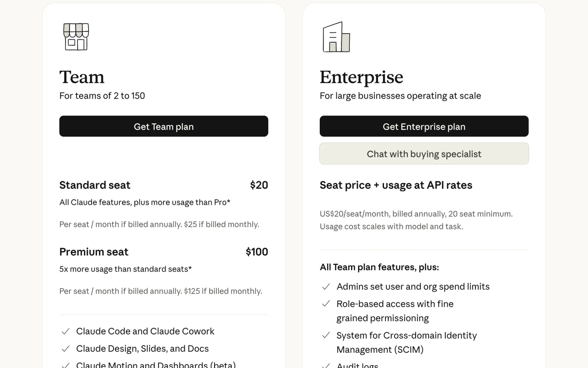Image resolution: width=588 pixels, height=368 pixels.
Task: Open Chat with buying specialist
Action: (x=424, y=154)
